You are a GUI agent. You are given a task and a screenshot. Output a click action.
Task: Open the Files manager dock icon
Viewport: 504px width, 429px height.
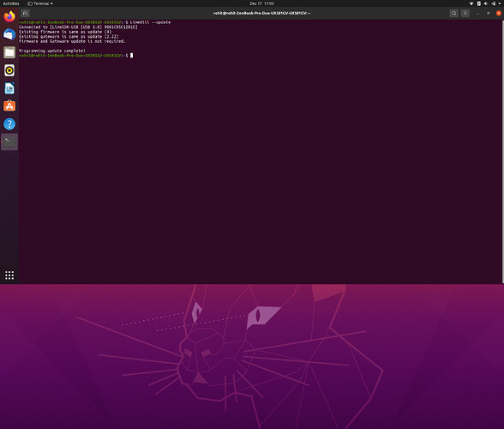[x=9, y=52]
